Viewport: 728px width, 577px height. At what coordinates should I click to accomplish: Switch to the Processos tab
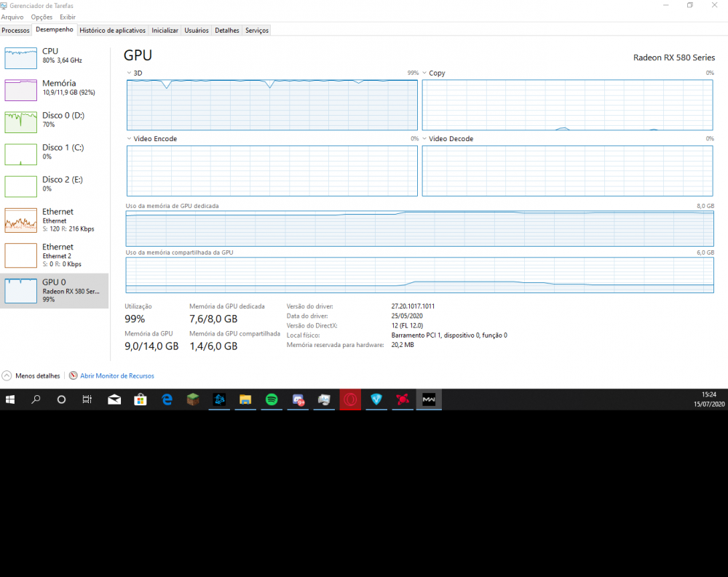[15, 31]
